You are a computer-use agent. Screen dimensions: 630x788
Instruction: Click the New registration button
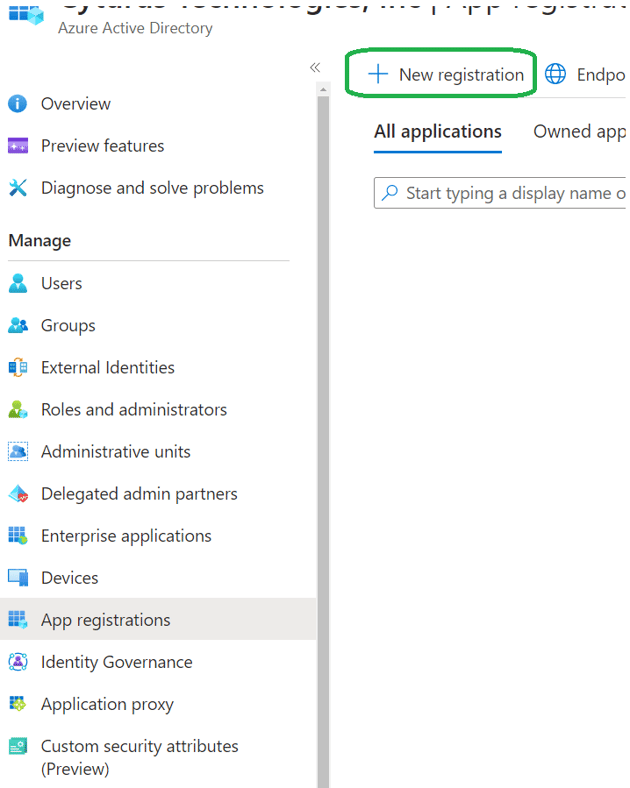[x=445, y=75]
